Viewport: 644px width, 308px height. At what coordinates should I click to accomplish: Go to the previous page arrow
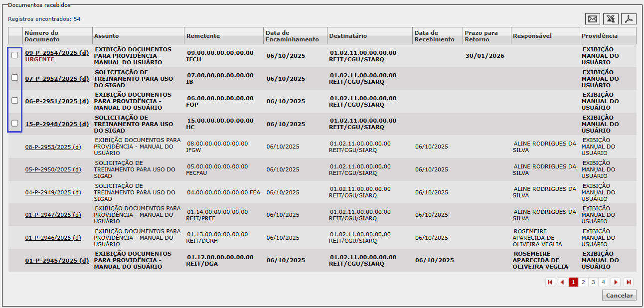click(562, 282)
